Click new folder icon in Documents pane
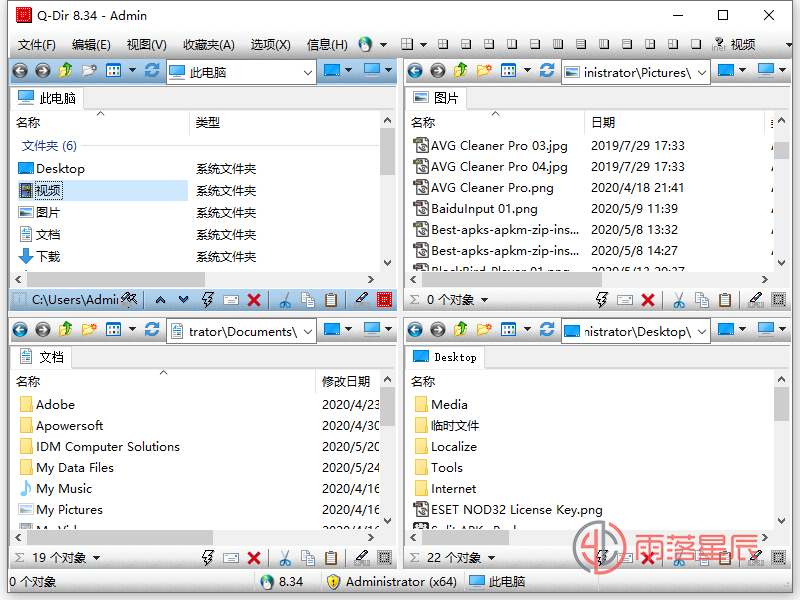 [89, 330]
